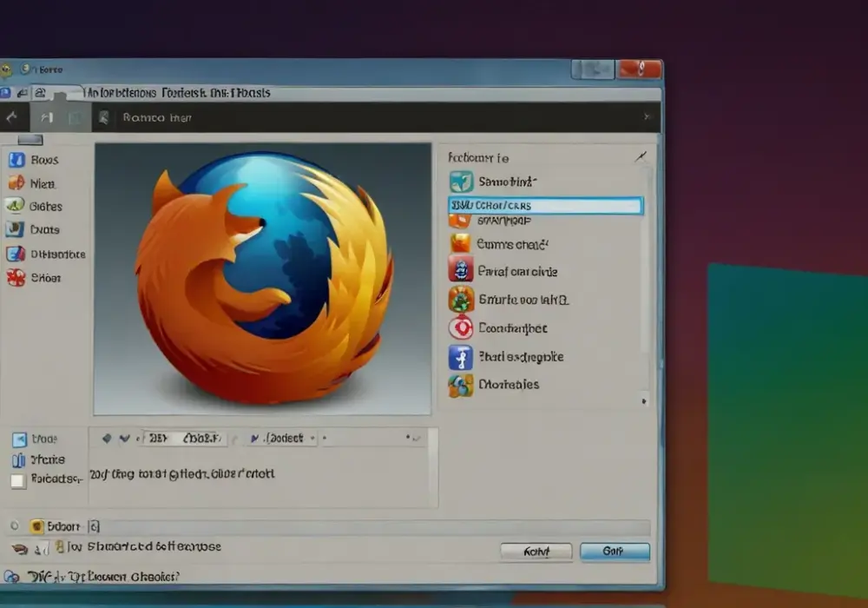Click the Shmarted bolfiearose row text
Screen dimensions: 868x608
154,546
